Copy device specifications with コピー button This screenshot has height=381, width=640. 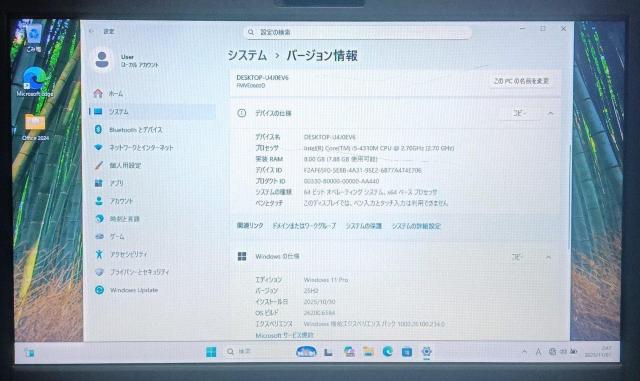pyautogui.click(x=520, y=113)
